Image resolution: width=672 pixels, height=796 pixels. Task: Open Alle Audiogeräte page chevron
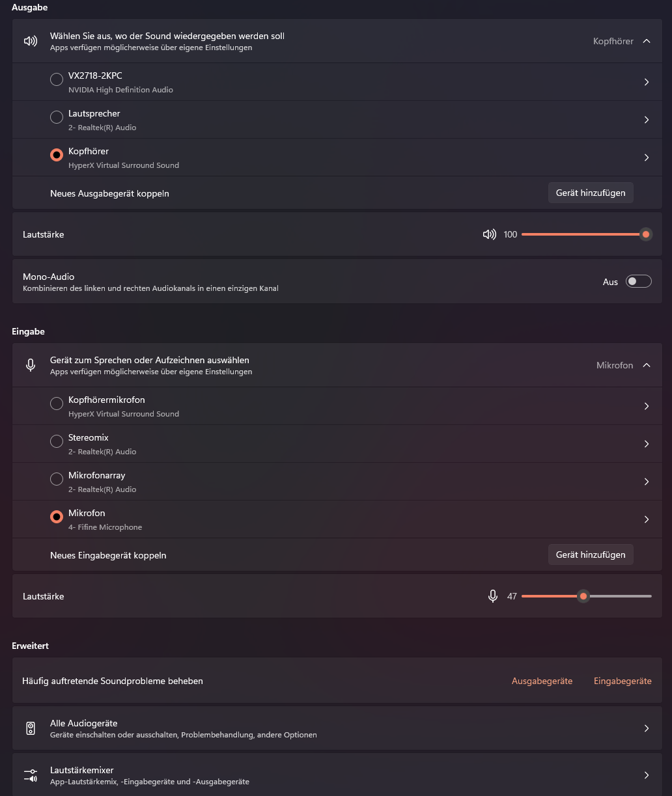pos(647,728)
